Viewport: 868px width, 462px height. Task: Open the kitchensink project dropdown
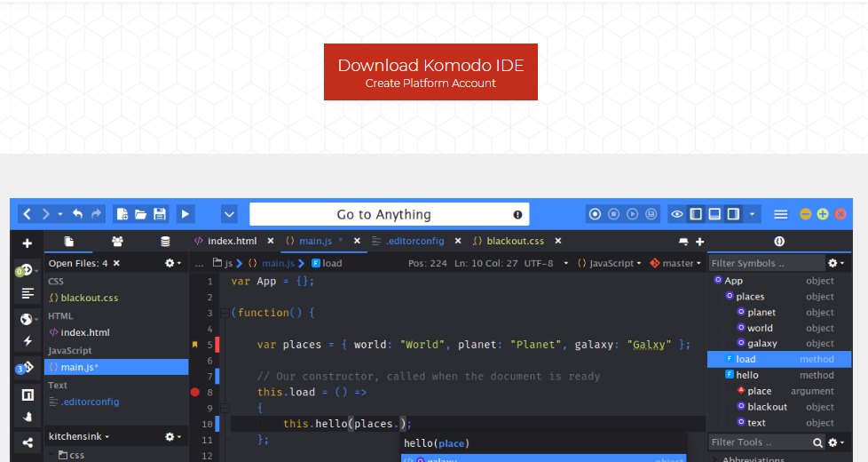79,436
